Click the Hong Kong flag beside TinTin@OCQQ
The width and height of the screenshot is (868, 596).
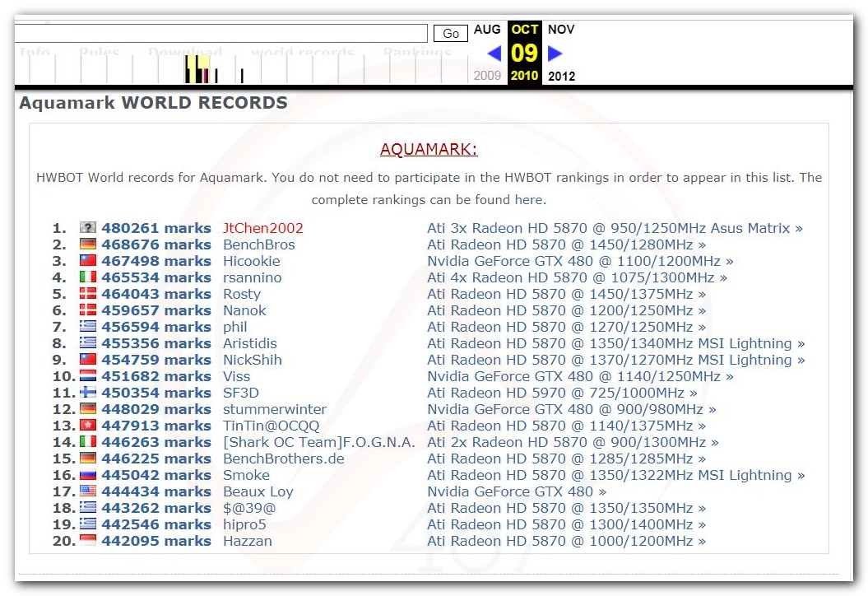point(87,425)
